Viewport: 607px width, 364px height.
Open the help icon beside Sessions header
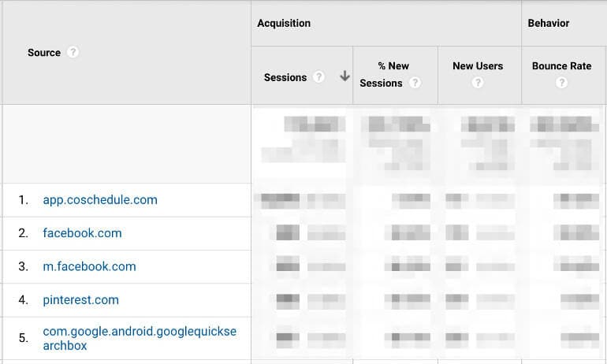click(318, 76)
